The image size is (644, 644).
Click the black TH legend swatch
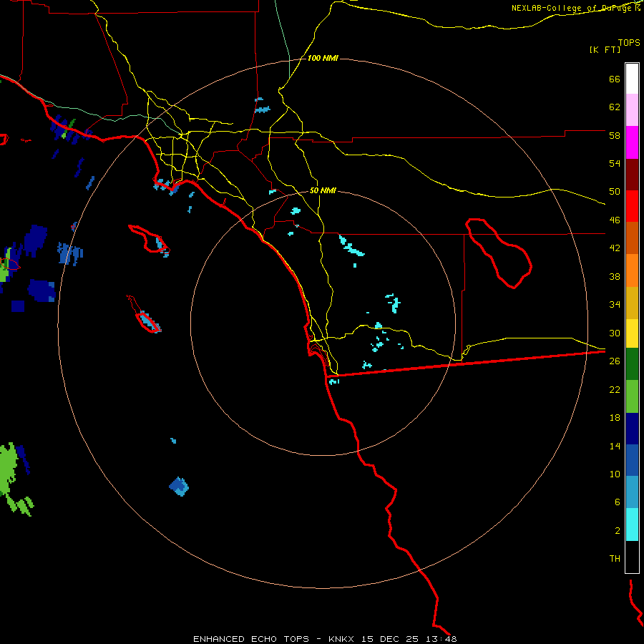(x=632, y=557)
